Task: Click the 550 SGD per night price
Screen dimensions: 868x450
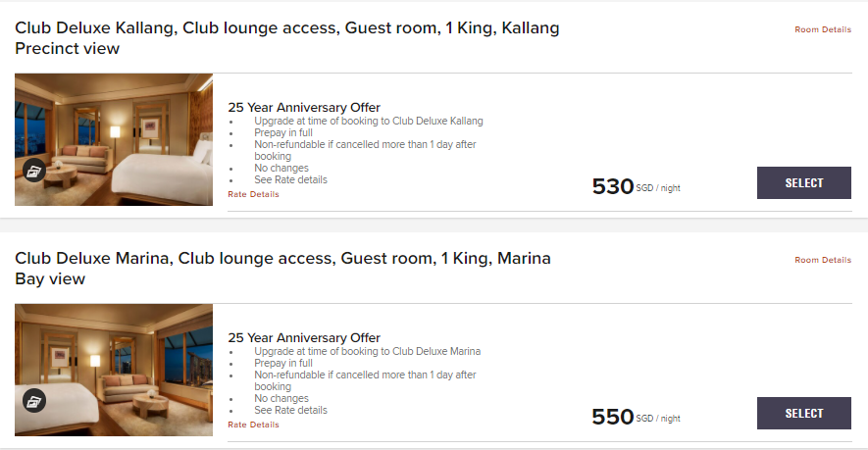Action: pos(637,417)
